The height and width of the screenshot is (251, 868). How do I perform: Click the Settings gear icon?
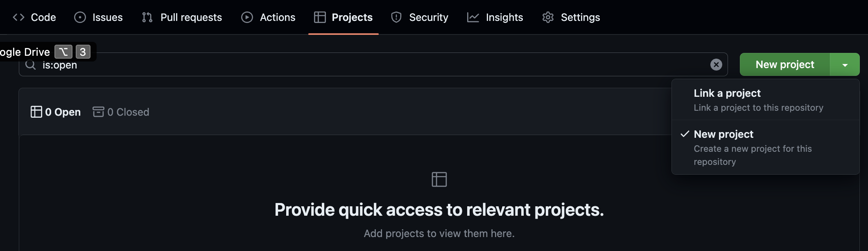pos(547,17)
